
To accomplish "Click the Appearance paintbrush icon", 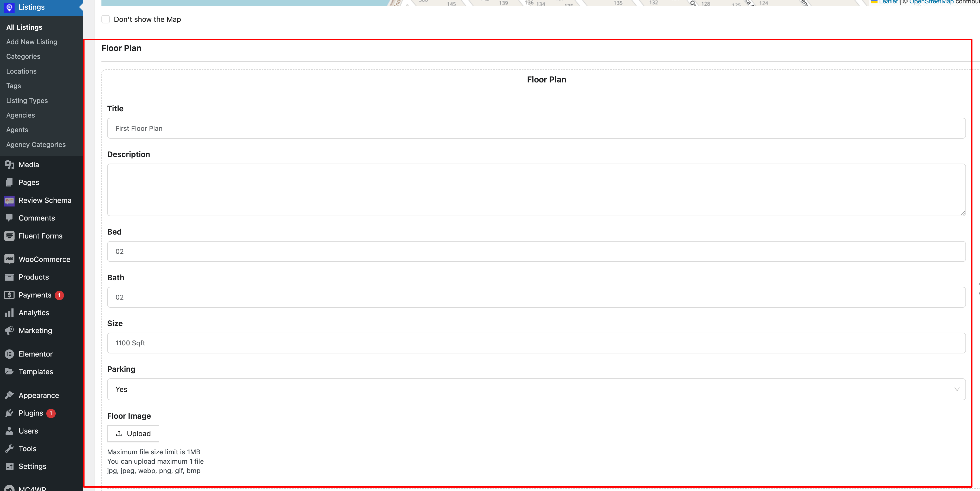I will click(x=10, y=395).
